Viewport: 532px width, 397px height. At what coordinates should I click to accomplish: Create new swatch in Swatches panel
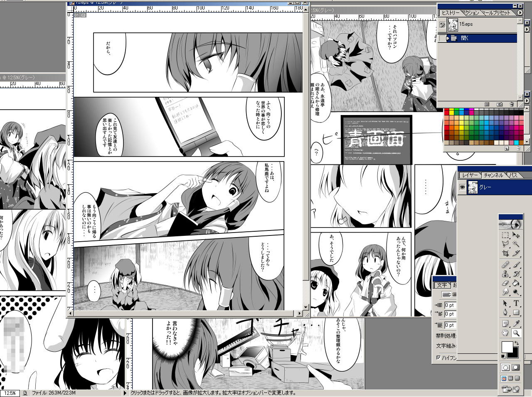506,148
